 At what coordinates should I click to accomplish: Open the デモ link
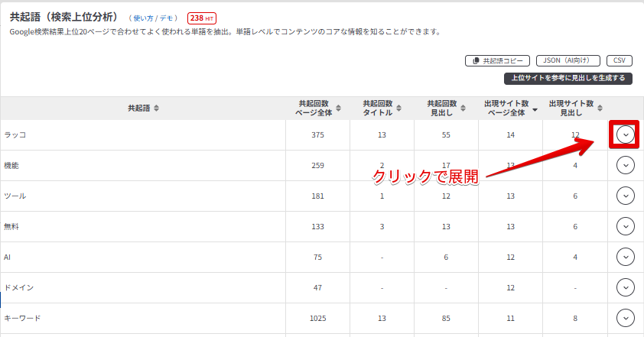(x=168, y=18)
